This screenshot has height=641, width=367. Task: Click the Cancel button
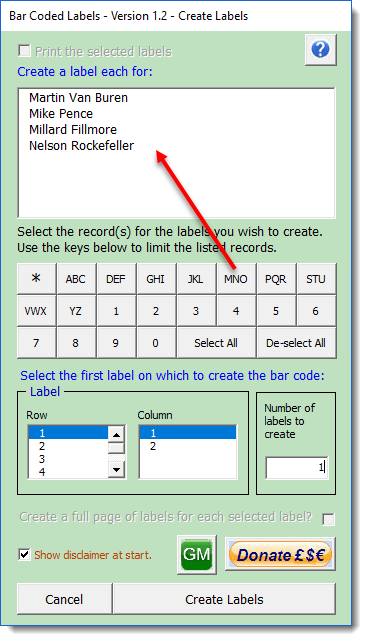click(64, 599)
